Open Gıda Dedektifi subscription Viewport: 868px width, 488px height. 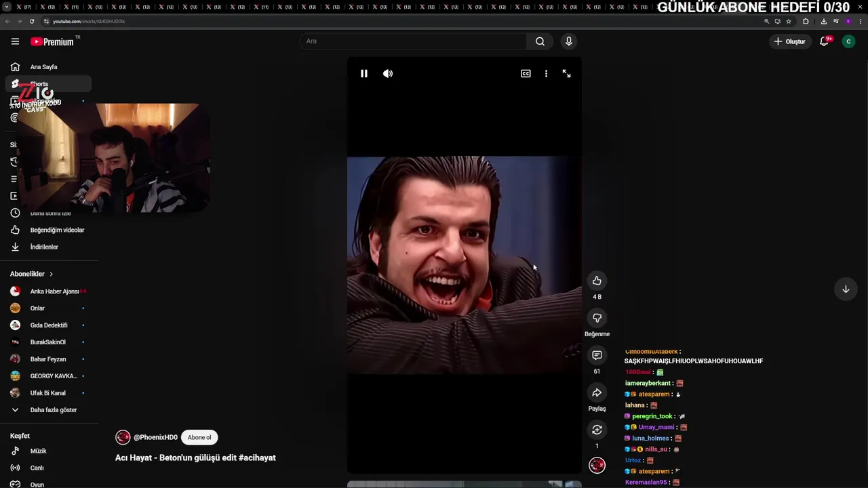click(x=48, y=325)
